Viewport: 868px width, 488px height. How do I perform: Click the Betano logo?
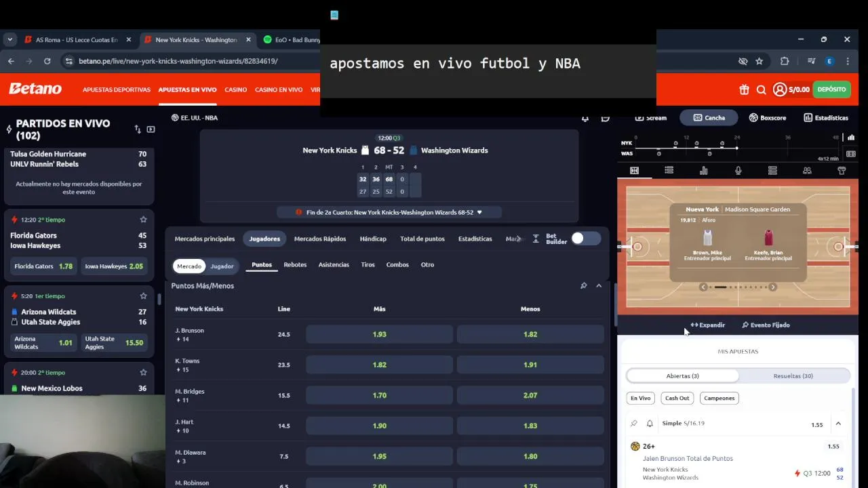coord(35,89)
